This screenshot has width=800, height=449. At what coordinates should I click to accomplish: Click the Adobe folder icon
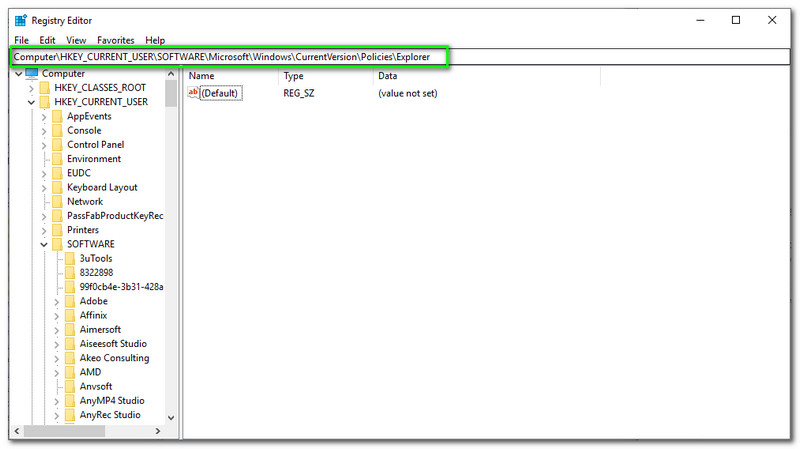pos(70,302)
